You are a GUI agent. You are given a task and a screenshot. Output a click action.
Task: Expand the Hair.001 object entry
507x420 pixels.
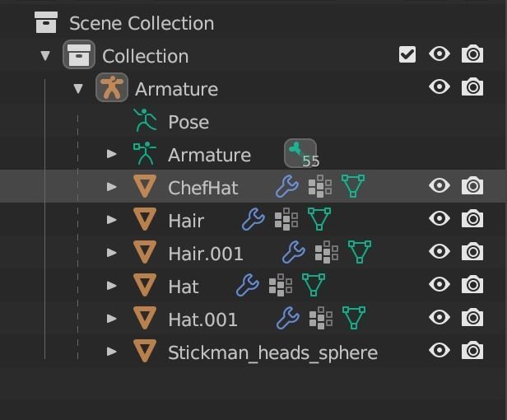click(112, 254)
